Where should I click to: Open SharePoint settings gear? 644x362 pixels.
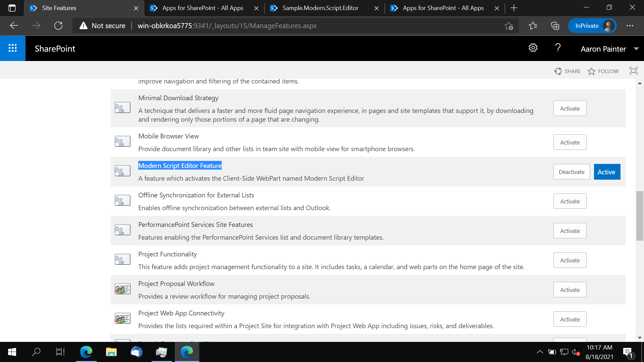pyautogui.click(x=533, y=48)
